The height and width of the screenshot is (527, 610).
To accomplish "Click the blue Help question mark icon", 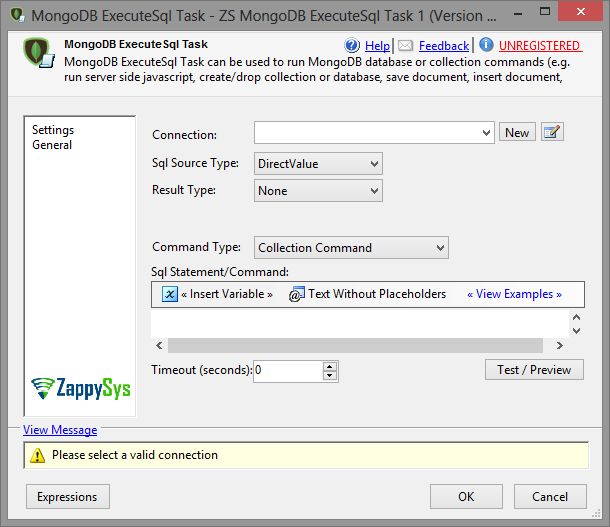I will click(352, 46).
